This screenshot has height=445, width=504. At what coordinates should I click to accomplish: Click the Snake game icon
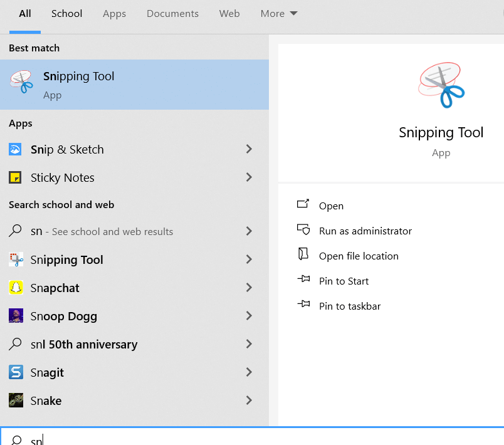17,401
